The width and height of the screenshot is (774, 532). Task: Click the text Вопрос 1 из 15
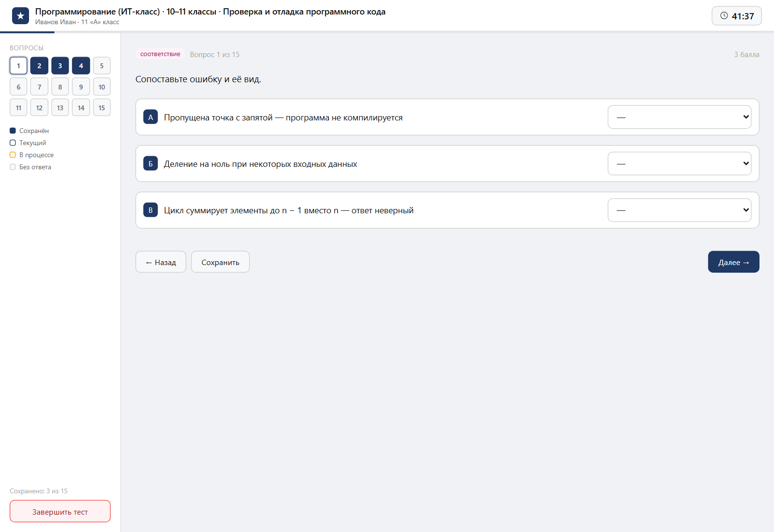point(215,55)
